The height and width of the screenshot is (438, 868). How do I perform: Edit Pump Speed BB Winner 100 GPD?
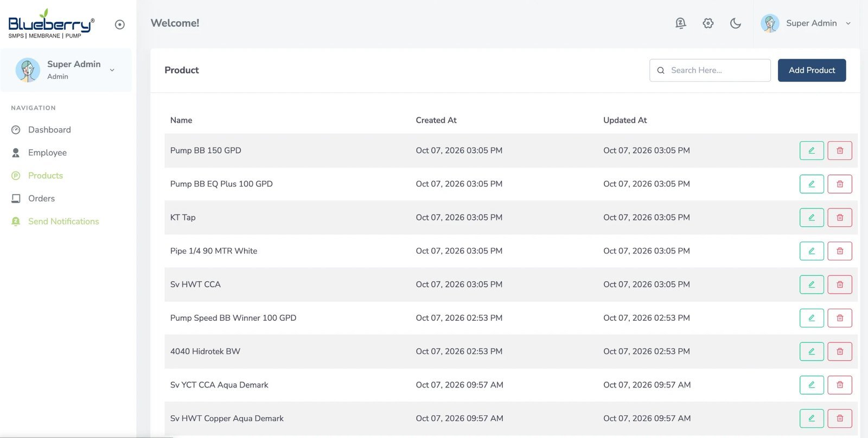click(x=812, y=318)
